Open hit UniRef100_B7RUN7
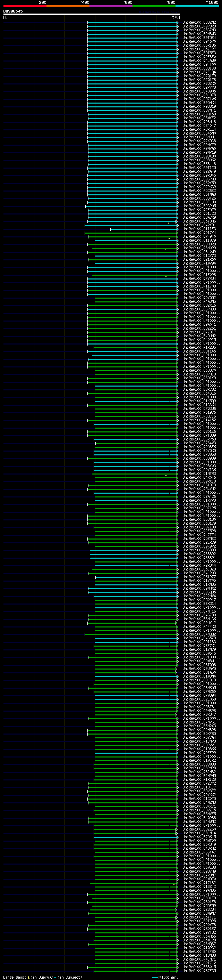This screenshot has height=980, width=222. pyautogui.click(x=199, y=875)
